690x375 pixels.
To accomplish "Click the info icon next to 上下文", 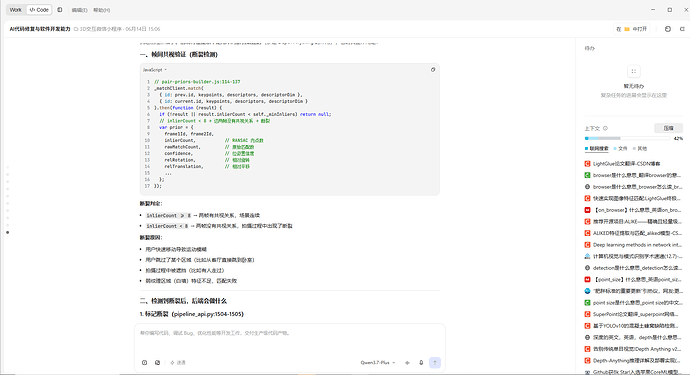I will [x=606, y=129].
